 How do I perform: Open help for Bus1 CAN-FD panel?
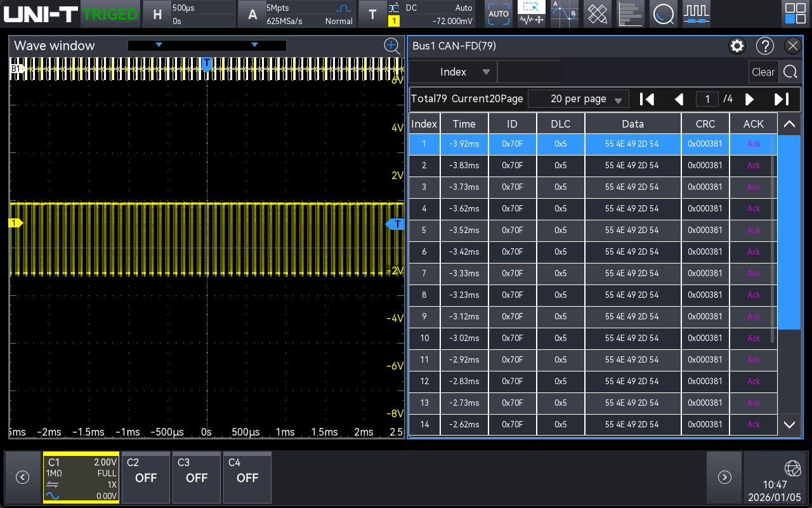click(765, 46)
